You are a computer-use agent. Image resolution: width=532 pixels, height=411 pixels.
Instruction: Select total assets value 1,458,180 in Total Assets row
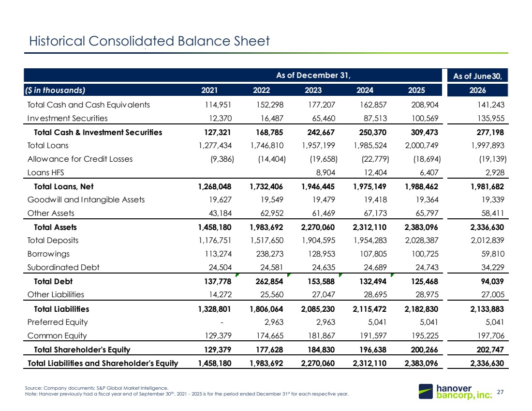click(215, 228)
